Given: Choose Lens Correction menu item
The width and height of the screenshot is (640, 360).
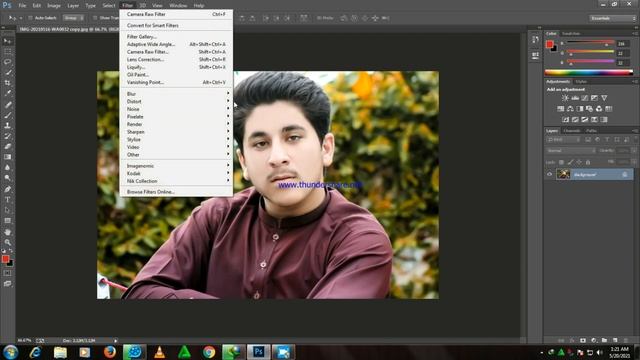Looking at the screenshot, I should click(x=176, y=60).
